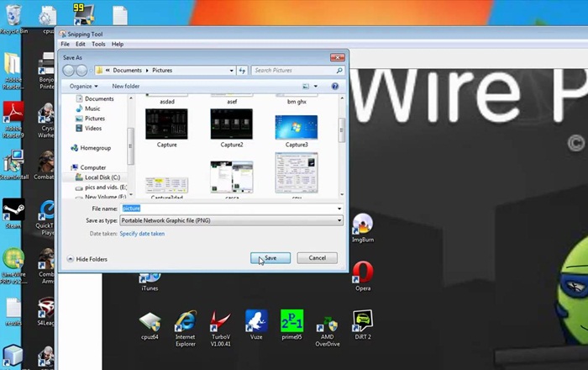Select Pictures library in navigation pane

[91, 119]
